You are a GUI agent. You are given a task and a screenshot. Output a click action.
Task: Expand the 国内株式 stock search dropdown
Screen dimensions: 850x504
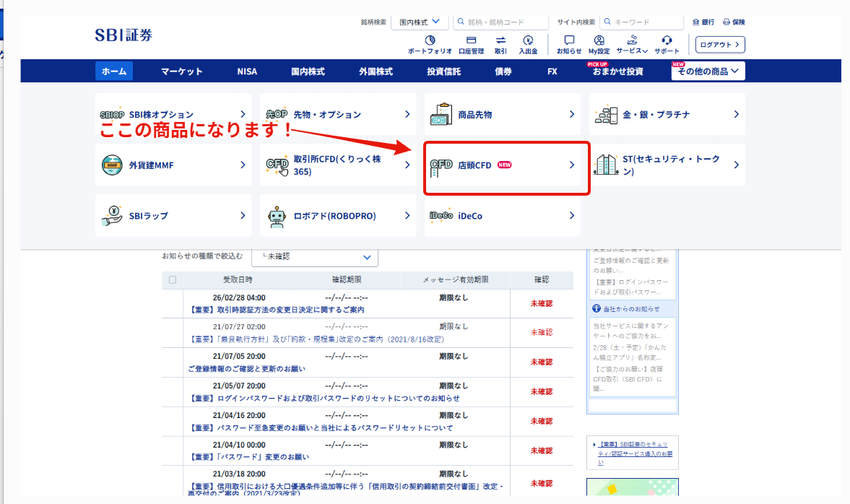point(419,22)
